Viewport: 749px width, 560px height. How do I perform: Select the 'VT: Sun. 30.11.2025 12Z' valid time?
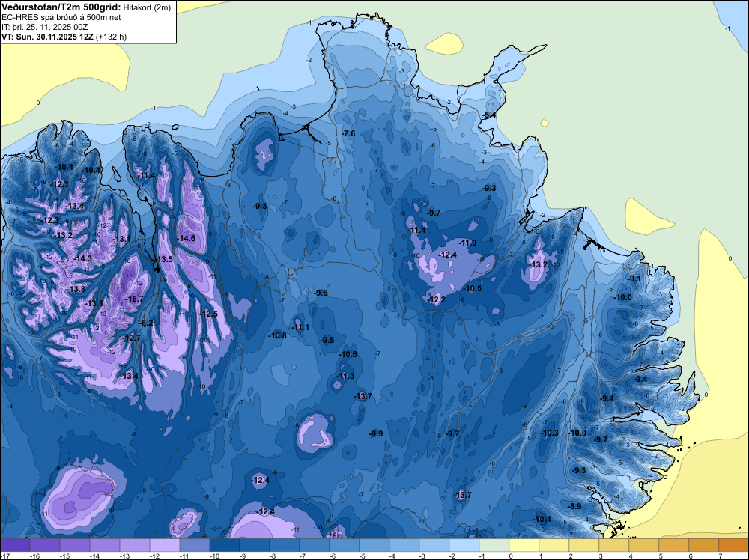pyautogui.click(x=48, y=37)
